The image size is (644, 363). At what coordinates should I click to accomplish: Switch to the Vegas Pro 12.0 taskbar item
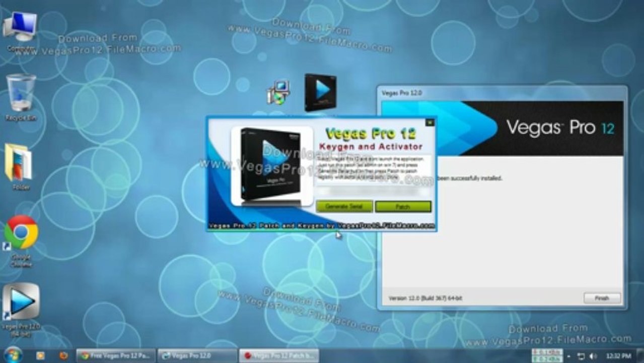coord(197,355)
